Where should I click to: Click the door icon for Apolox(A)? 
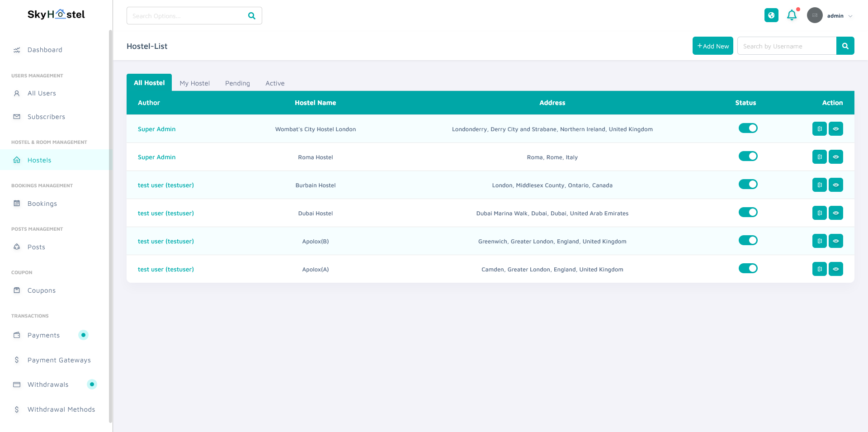point(819,269)
